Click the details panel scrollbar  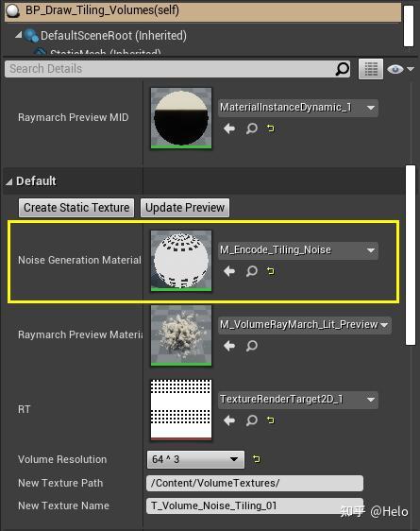click(411, 255)
